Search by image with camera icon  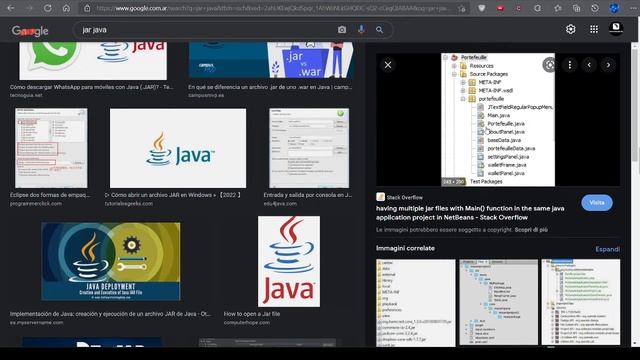(342, 30)
